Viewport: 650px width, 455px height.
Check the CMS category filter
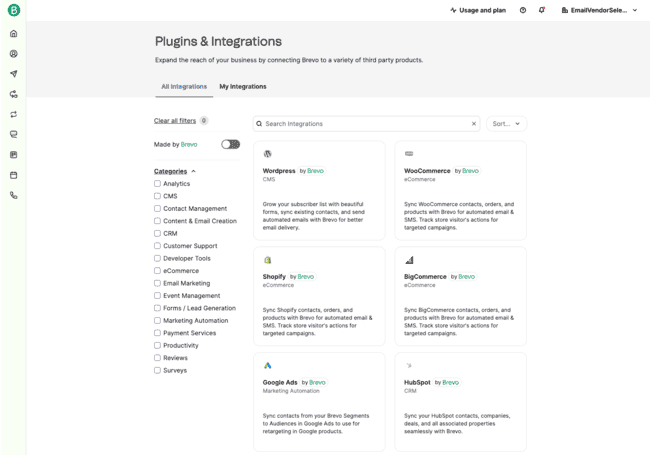pyautogui.click(x=157, y=196)
